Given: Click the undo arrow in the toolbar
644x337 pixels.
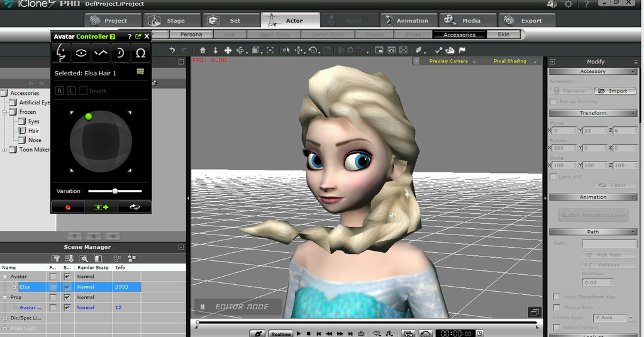Looking at the screenshot, I should [x=172, y=50].
